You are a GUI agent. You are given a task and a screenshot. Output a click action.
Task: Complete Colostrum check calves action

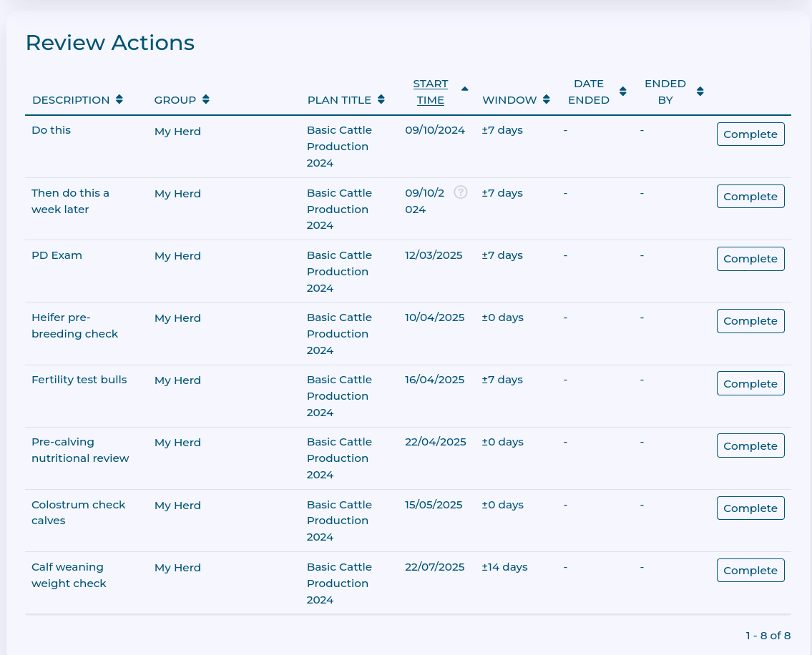point(750,508)
